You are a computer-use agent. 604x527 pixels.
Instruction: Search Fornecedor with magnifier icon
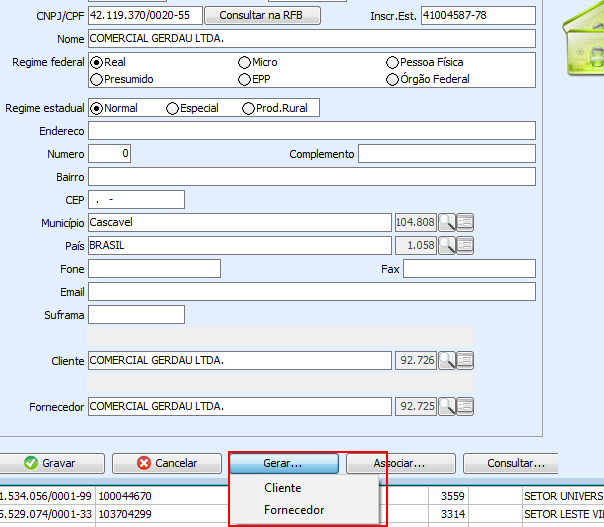tap(447, 406)
